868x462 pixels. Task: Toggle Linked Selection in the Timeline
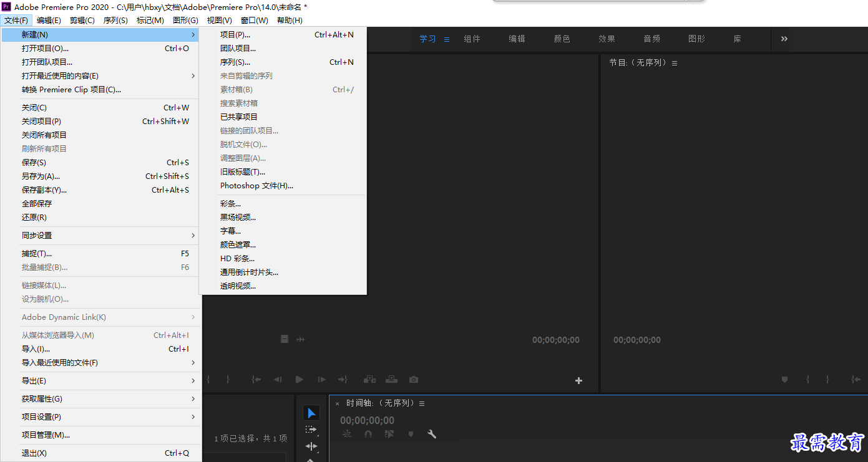click(389, 434)
